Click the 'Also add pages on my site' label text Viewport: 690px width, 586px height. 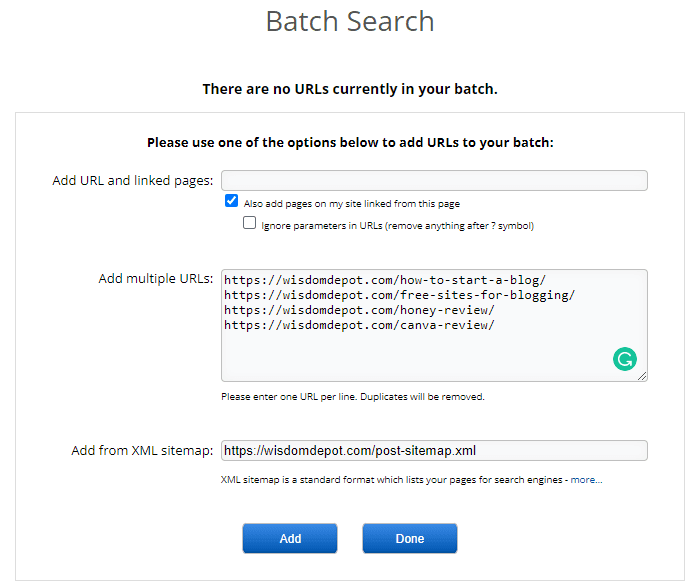[x=352, y=204]
